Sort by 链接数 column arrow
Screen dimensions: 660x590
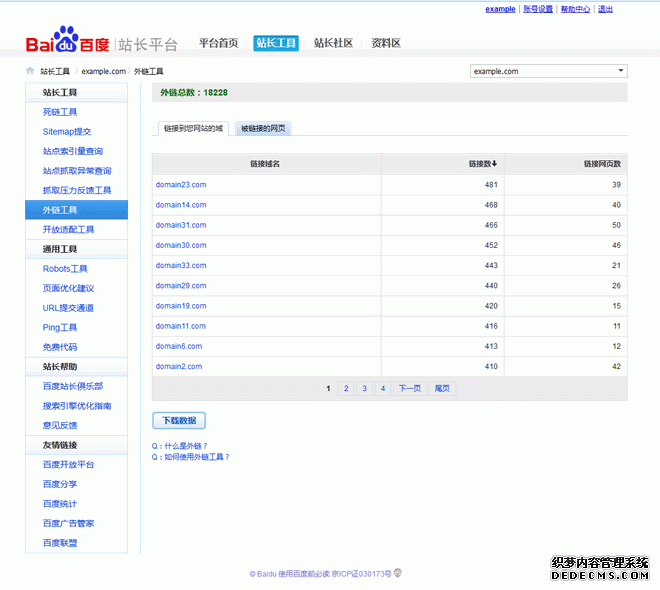pos(494,163)
